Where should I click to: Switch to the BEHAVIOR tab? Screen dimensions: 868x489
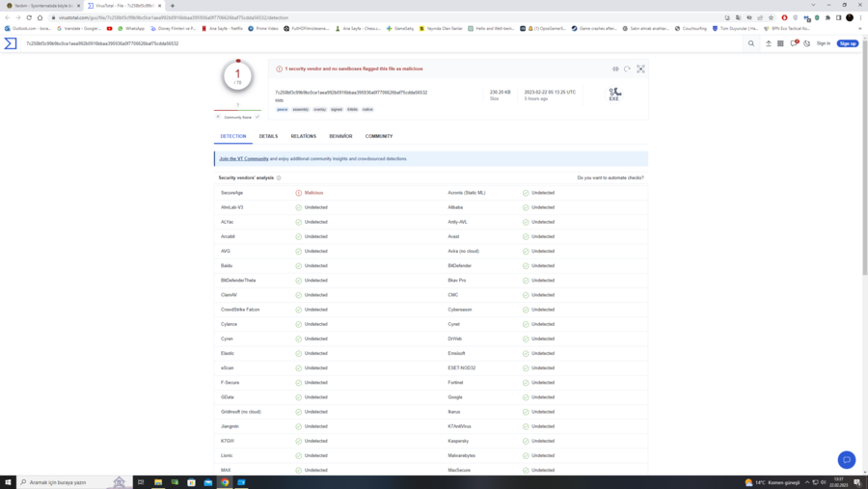click(x=340, y=136)
